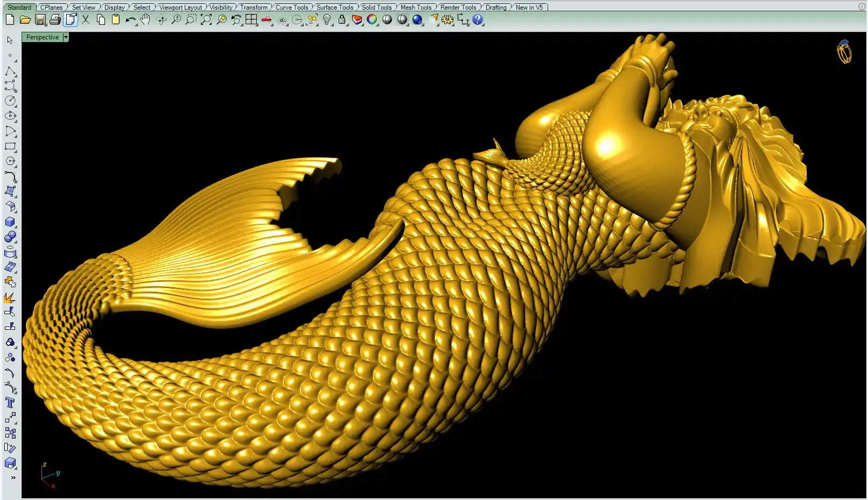Image resolution: width=868 pixels, height=500 pixels.
Task: Click the Pan view hand icon
Action: pyautogui.click(x=145, y=20)
